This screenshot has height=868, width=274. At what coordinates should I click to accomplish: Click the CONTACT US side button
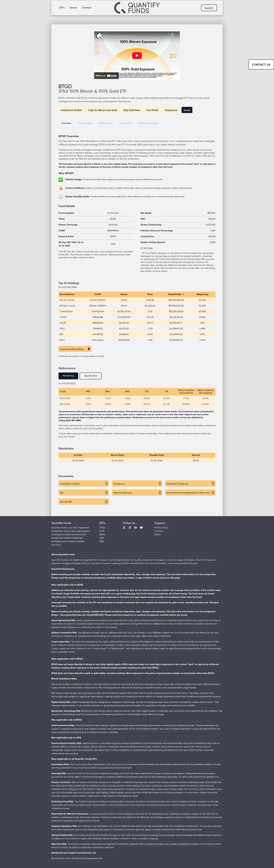tap(261, 64)
